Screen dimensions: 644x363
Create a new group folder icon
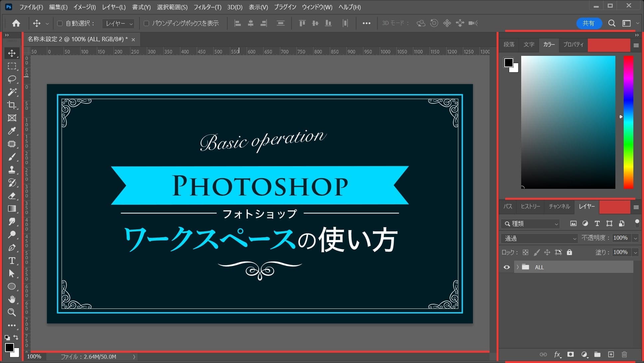point(597,354)
